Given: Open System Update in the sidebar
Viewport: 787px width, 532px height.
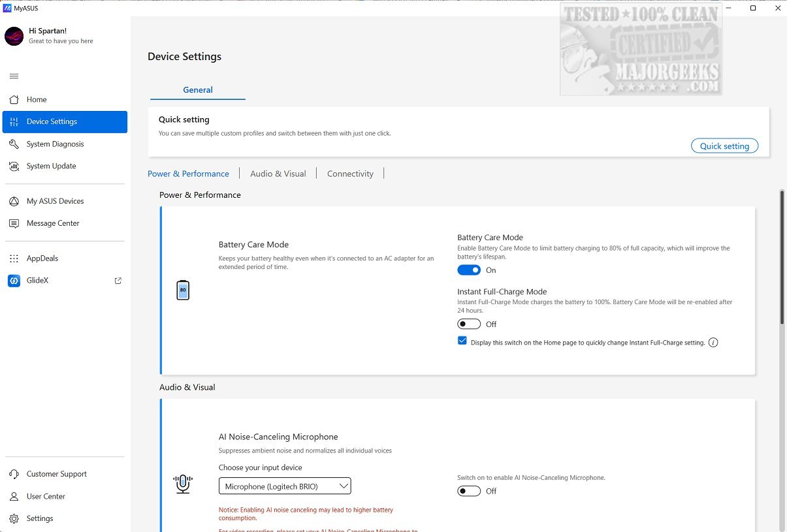Looking at the screenshot, I should pos(51,166).
